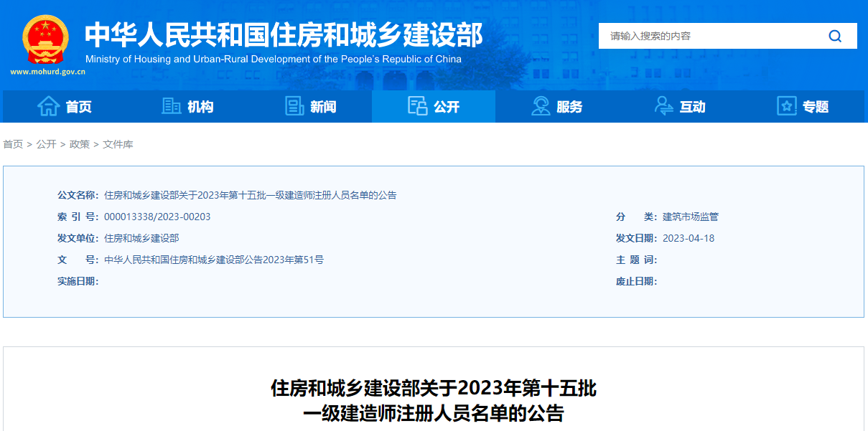Image resolution: width=868 pixels, height=431 pixels.
Task: Click the person icon for 互动
Action: point(664,106)
